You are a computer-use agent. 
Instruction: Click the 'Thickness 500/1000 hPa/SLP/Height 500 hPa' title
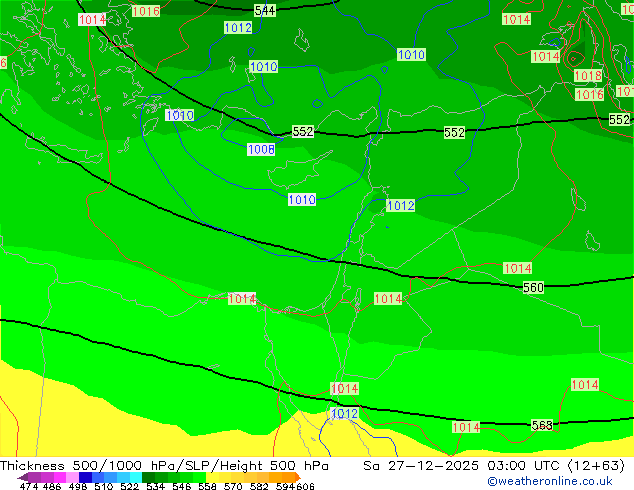click(x=164, y=466)
